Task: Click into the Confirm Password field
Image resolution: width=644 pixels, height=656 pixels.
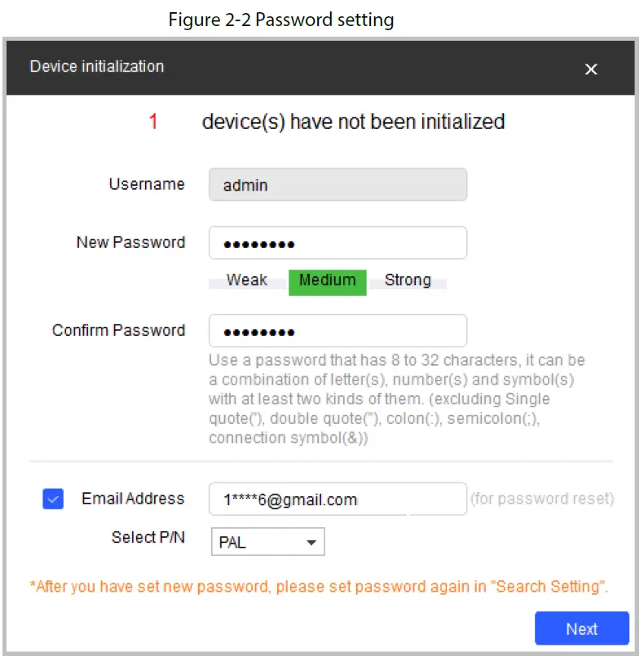Action: tap(337, 331)
